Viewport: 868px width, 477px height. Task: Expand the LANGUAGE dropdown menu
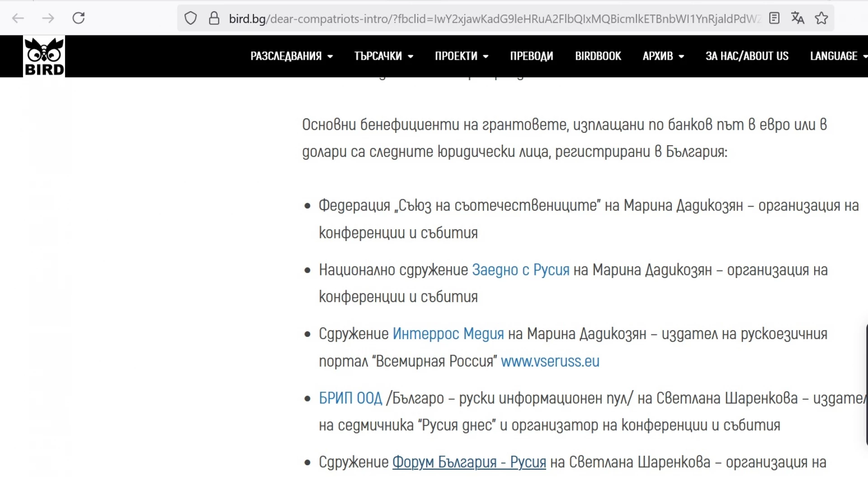coord(839,56)
